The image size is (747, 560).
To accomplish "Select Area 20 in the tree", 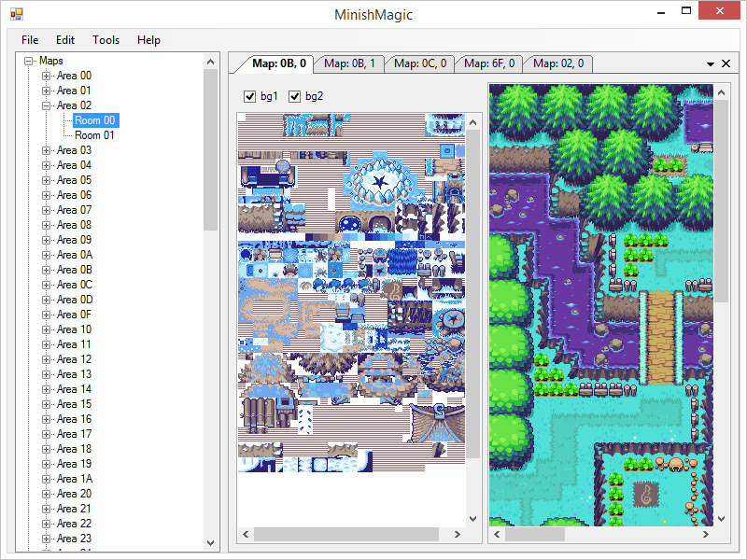I will [74, 494].
